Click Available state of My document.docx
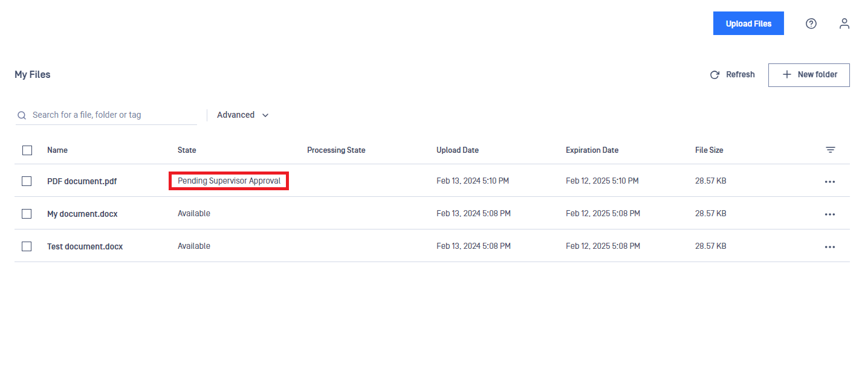This screenshot has width=868, height=369. [x=194, y=213]
